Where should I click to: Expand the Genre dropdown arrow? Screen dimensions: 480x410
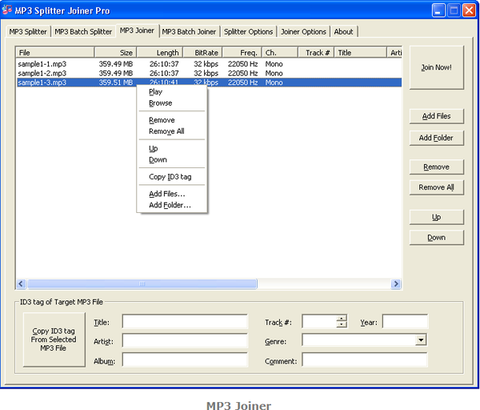(x=421, y=340)
